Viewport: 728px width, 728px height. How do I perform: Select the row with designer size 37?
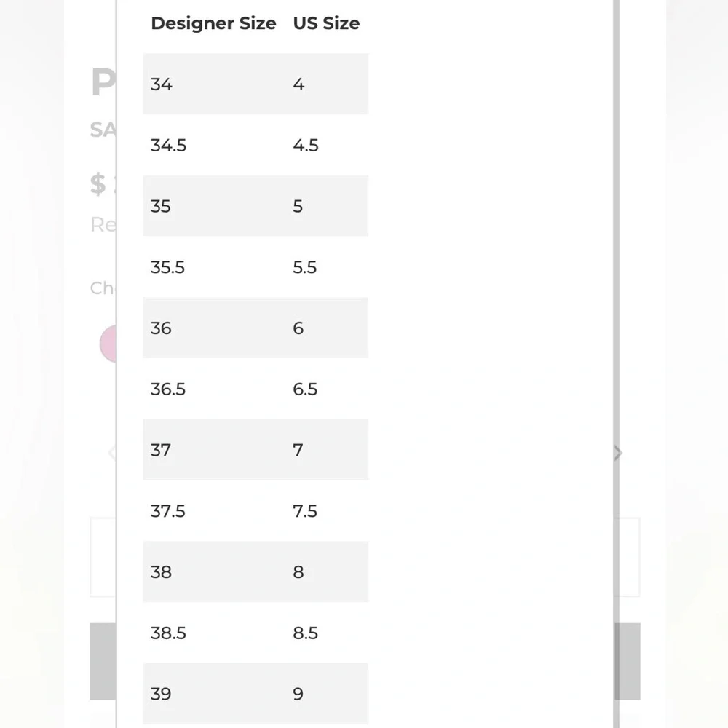coord(256,450)
